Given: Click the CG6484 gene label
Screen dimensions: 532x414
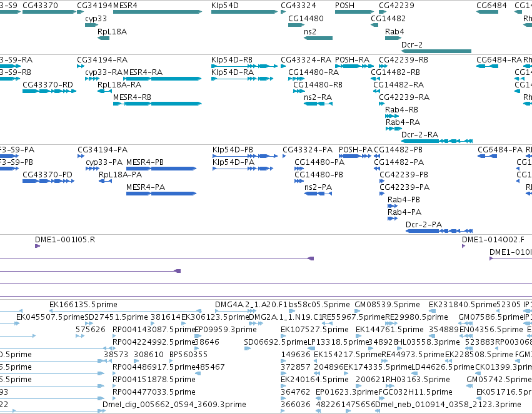Looking at the screenshot, I should (x=491, y=6).
